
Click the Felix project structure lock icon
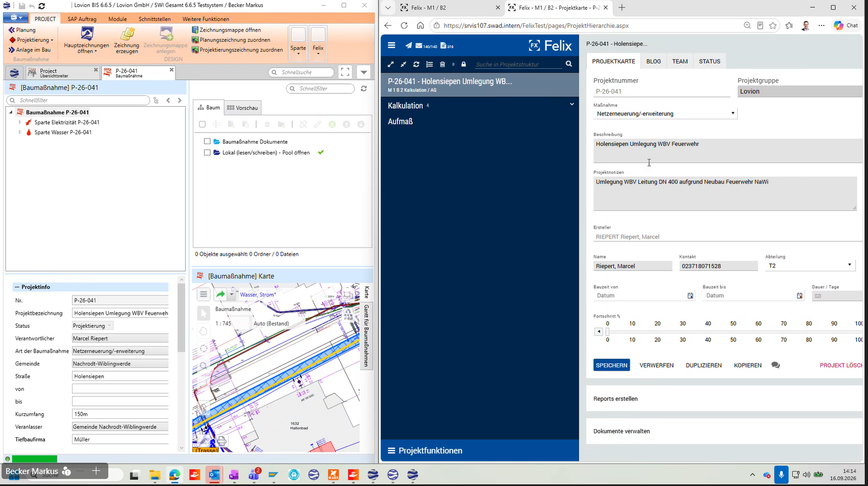pos(464,64)
